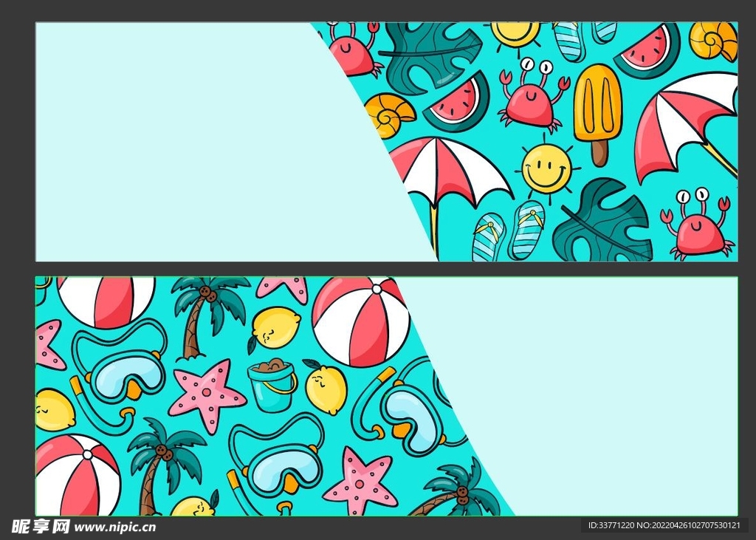756x540 pixels.
Task: Select the yellow seashell above the left umbrella
Action: (390, 115)
